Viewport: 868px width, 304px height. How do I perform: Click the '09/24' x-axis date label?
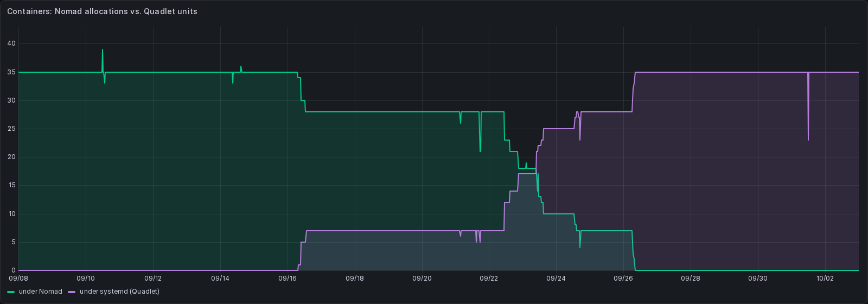pos(556,278)
